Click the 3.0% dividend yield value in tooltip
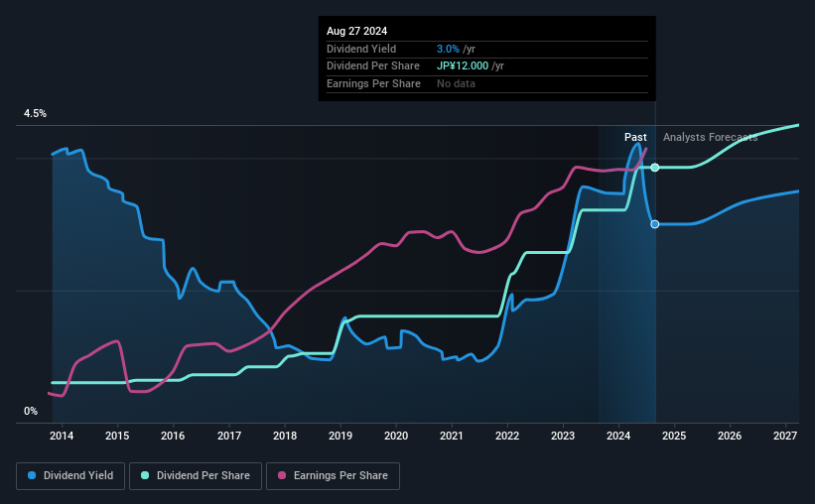The image size is (815, 504). (x=448, y=49)
